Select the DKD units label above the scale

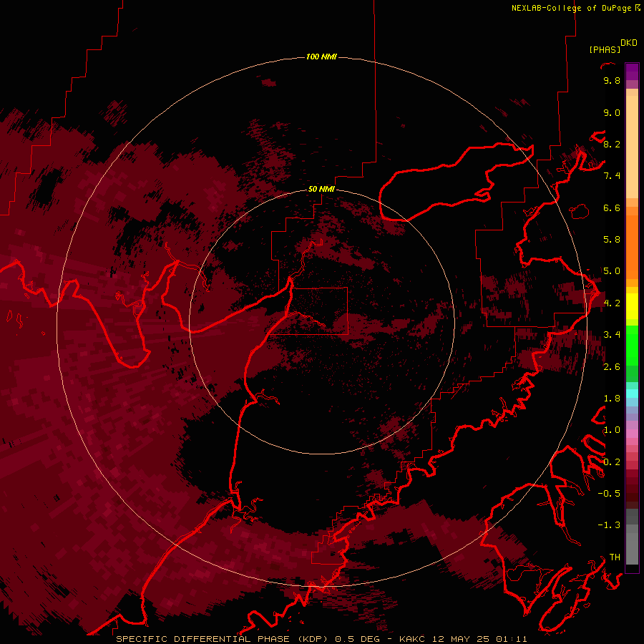tap(629, 43)
